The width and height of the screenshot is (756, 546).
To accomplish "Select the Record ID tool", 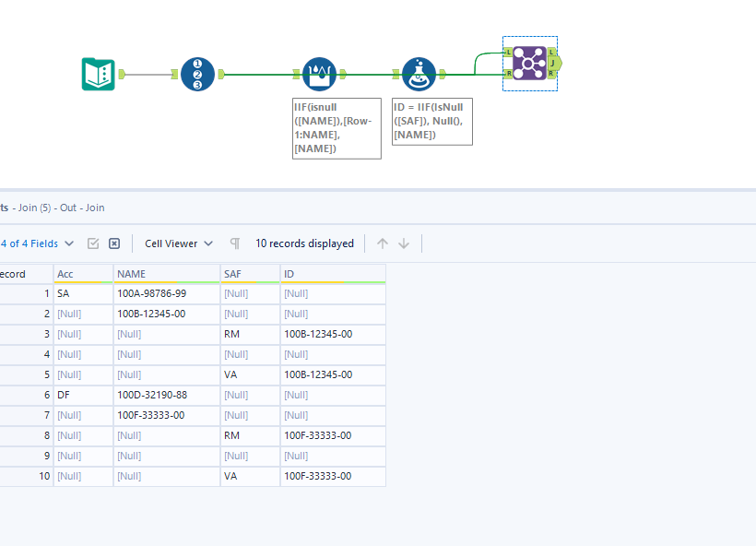I will (197, 74).
